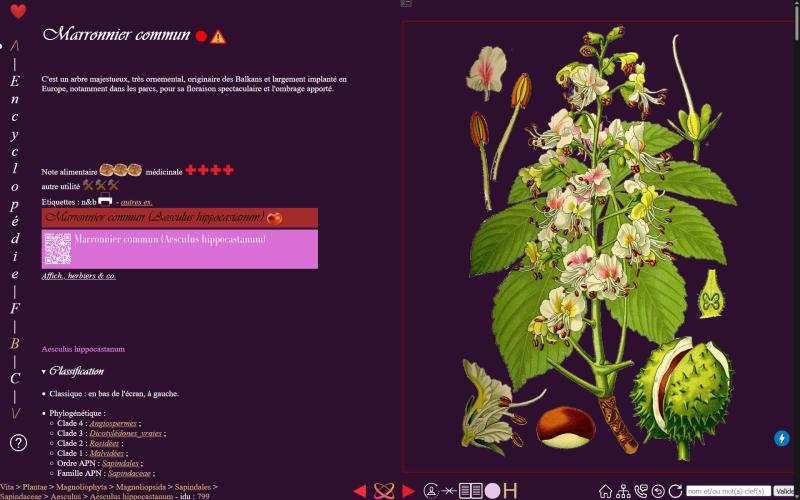This screenshot has height=500, width=800.
Task: Go home with the house icon
Action: coord(605,491)
